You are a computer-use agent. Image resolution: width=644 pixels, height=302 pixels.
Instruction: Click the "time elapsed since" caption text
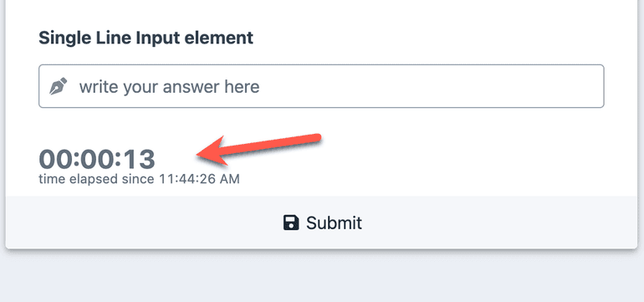click(x=96, y=179)
